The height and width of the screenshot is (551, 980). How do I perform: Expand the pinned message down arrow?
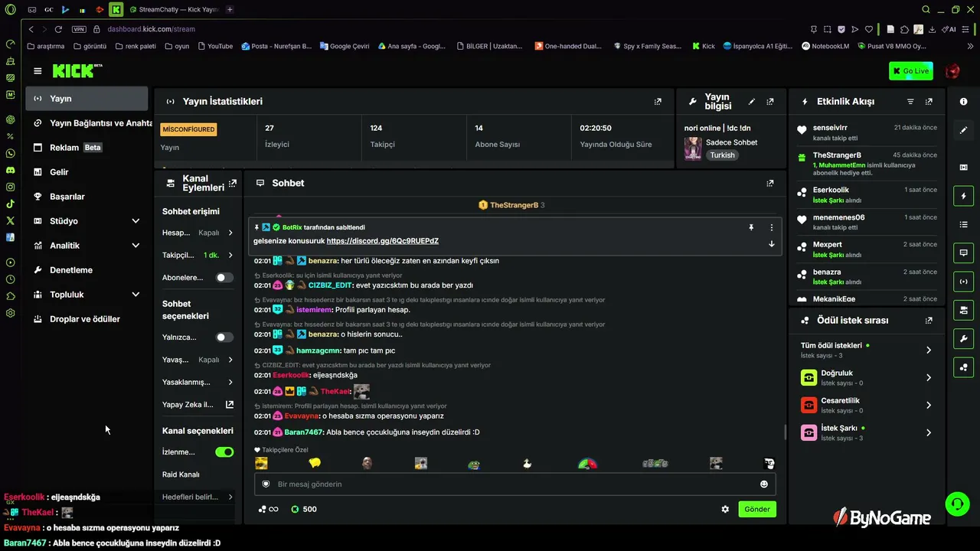771,244
